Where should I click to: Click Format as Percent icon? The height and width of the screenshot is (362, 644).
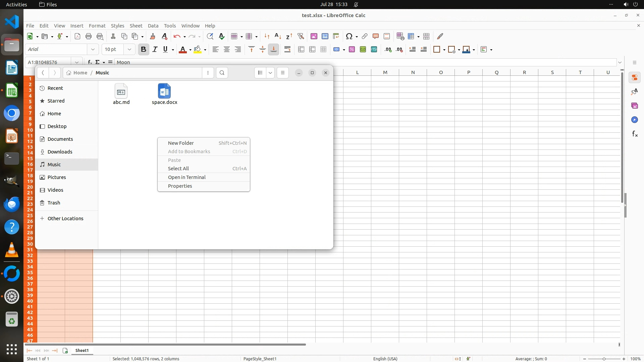[352, 49]
